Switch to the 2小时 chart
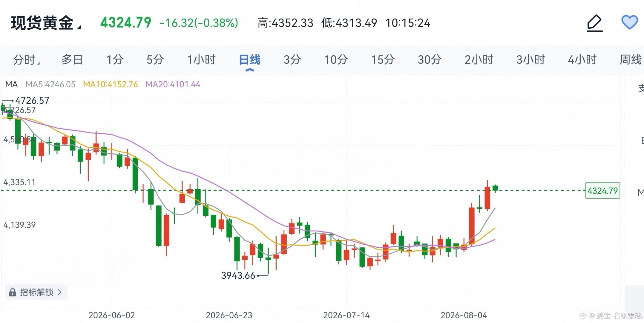Screen dimensions: 644x323 [x=479, y=60]
